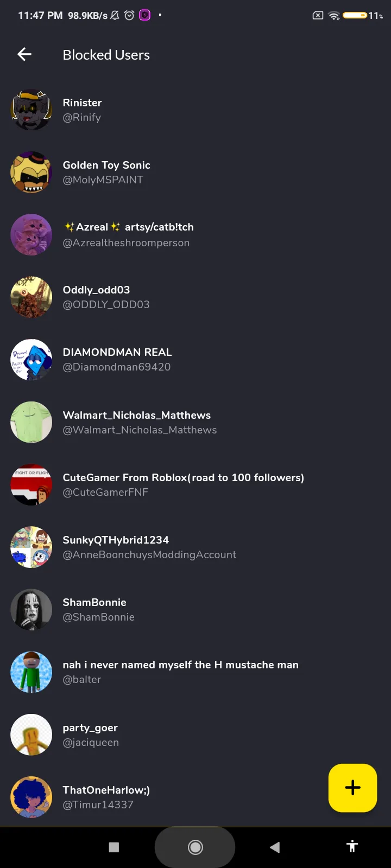Tap SunkyQTHybrid1234 avatar image
Viewport: 391px width, 868px height.
31,547
